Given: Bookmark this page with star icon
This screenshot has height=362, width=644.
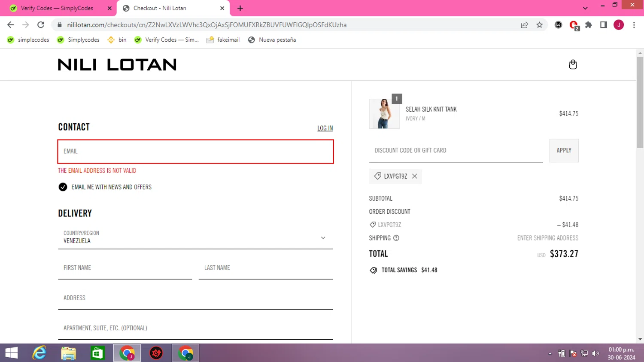Looking at the screenshot, I should pyautogui.click(x=540, y=25).
